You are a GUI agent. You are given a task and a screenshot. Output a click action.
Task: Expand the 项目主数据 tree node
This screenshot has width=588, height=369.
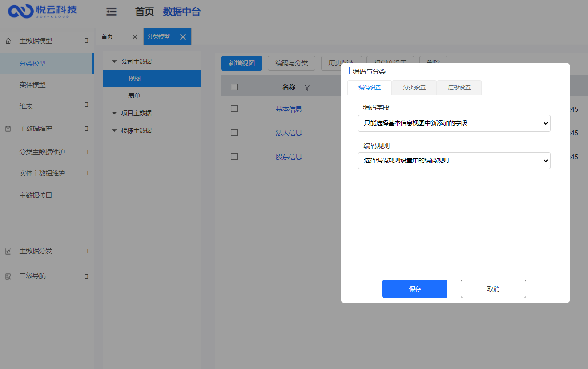[x=114, y=113]
